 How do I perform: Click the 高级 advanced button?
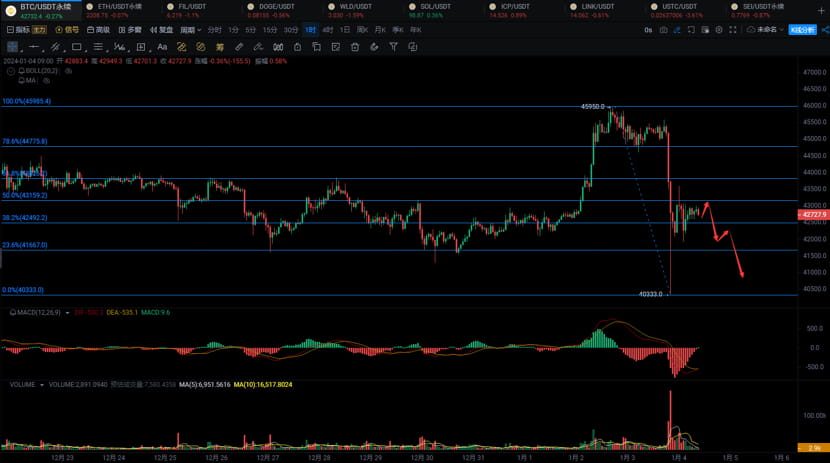[x=98, y=30]
